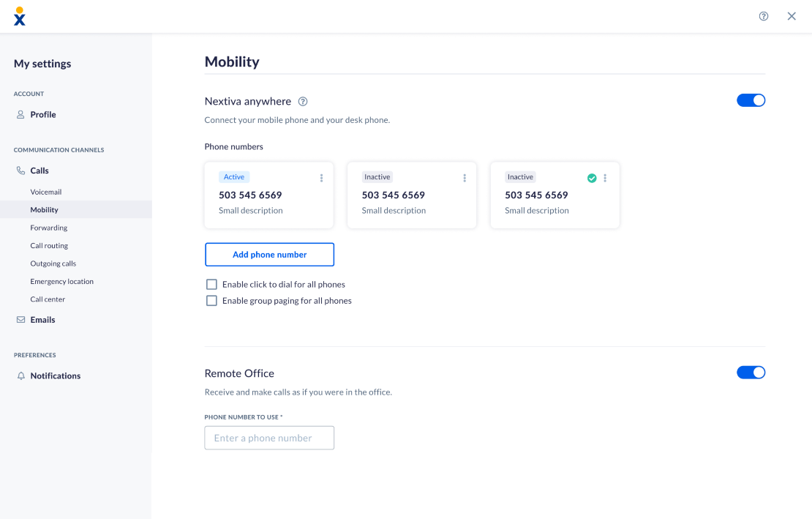Click the info icon beside Nextiva anywhere

point(303,102)
